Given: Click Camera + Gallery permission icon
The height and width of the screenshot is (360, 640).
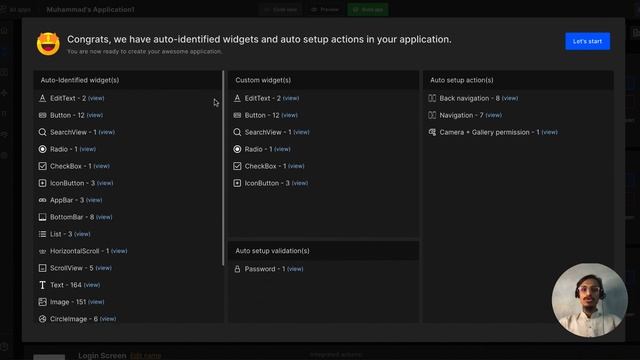Looking at the screenshot, I should (x=432, y=132).
